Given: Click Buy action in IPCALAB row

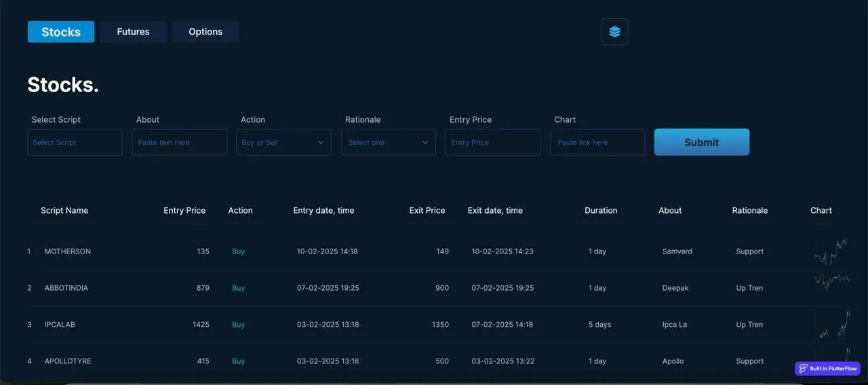Looking at the screenshot, I should [x=238, y=325].
